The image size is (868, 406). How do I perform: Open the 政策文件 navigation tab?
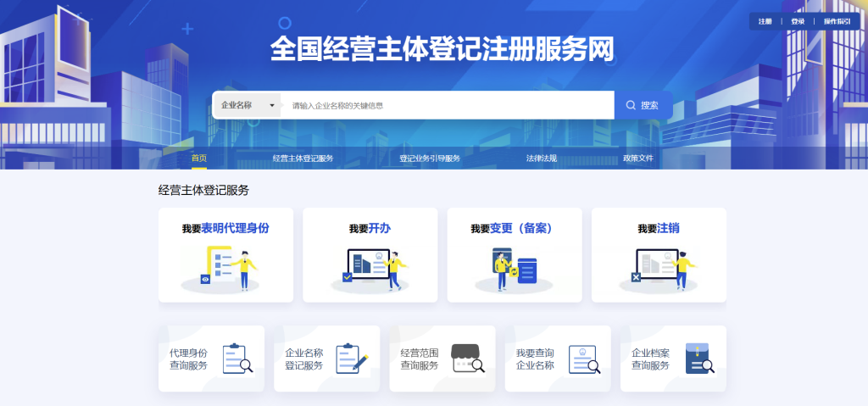tap(638, 159)
